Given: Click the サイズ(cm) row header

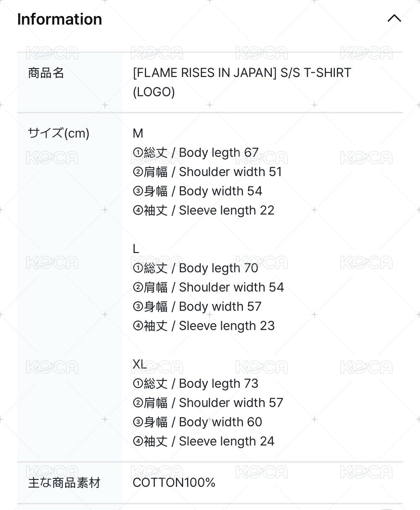Looking at the screenshot, I should click(59, 133).
